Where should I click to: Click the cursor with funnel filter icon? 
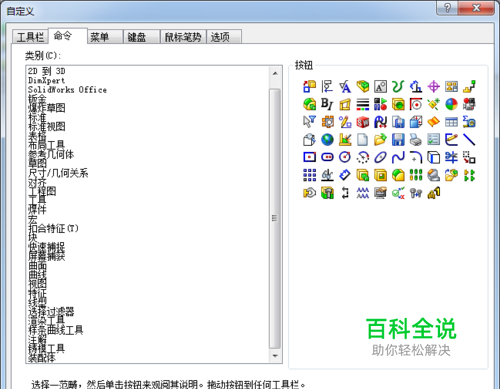pyautogui.click(x=309, y=122)
